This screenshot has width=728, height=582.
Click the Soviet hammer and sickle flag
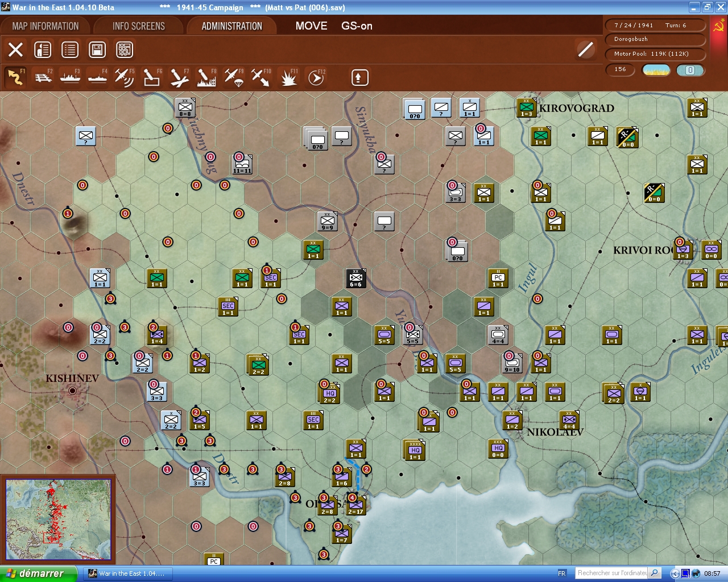coord(718,26)
